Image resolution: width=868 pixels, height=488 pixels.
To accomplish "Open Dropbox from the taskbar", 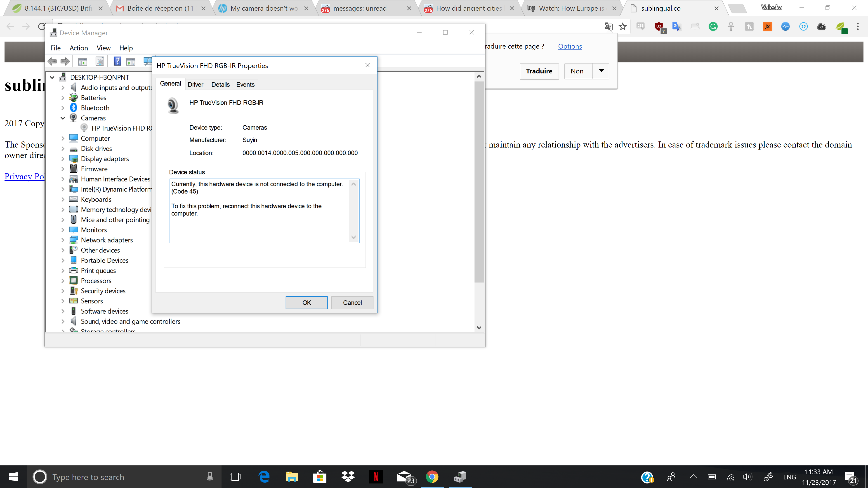I will click(348, 477).
